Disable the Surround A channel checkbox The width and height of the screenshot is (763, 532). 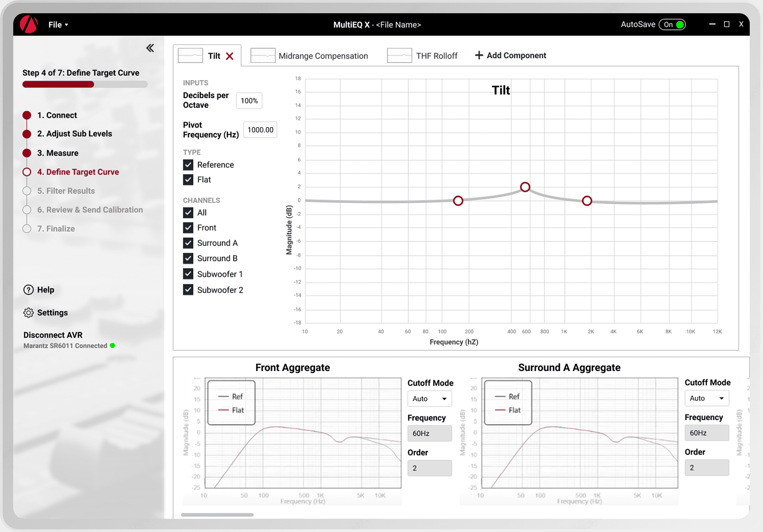[188, 243]
